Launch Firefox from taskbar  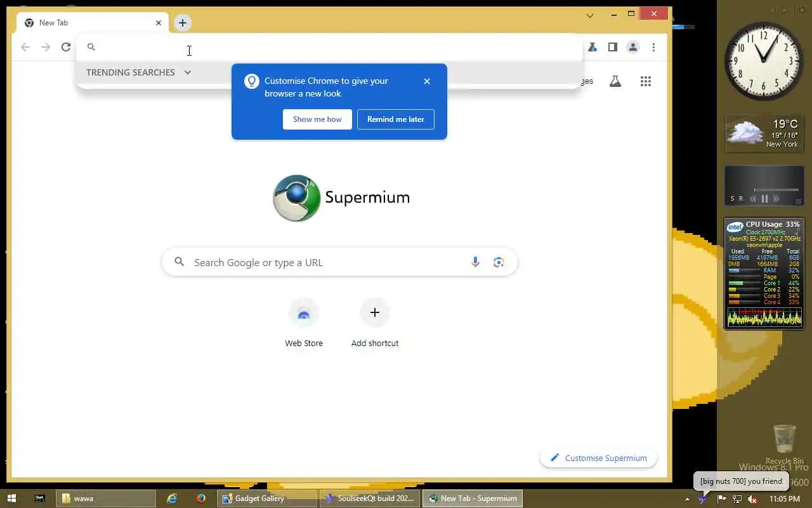click(x=200, y=498)
